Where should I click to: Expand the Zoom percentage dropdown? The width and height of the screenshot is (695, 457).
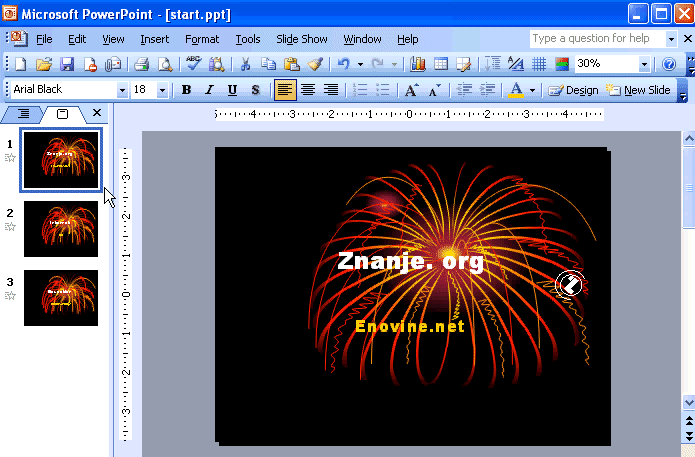(x=644, y=64)
